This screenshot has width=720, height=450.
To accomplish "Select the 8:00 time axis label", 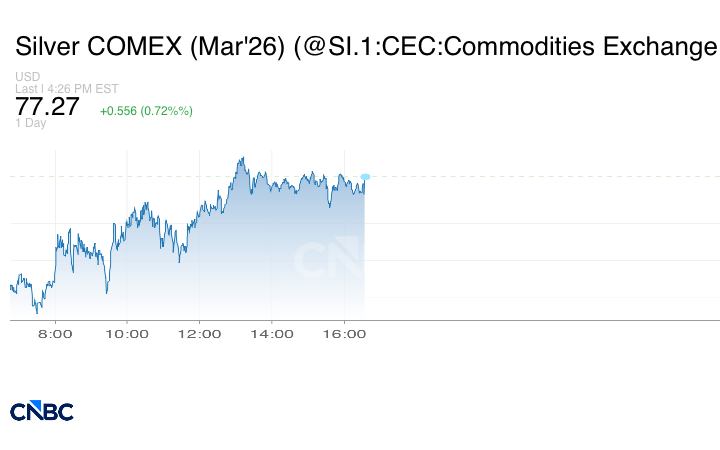I will (x=55, y=334).
